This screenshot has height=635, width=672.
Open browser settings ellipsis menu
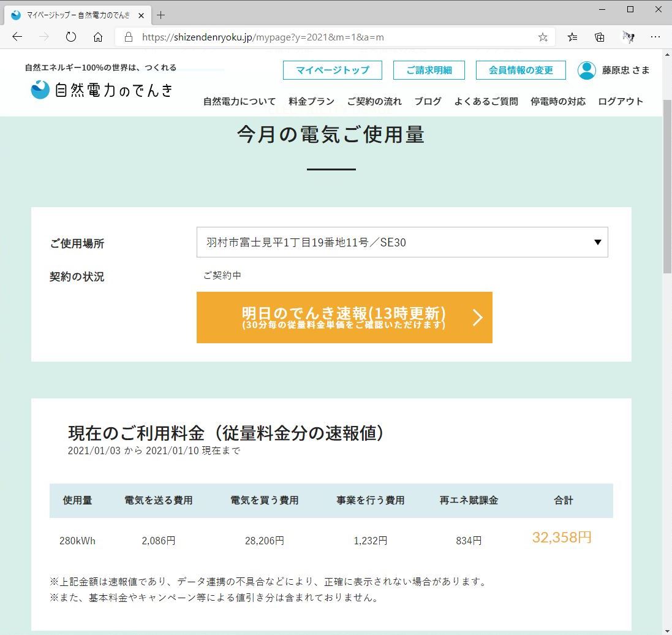coord(655,37)
